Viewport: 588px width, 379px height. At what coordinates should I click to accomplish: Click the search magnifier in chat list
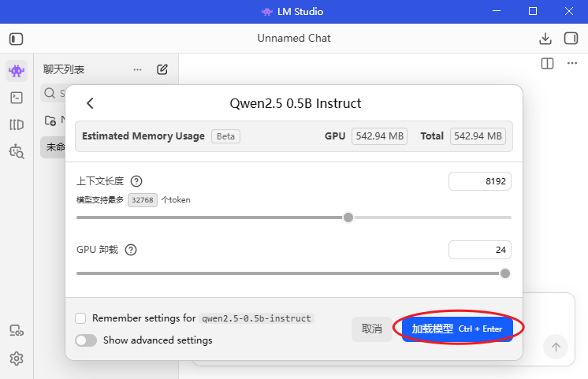tap(50, 93)
